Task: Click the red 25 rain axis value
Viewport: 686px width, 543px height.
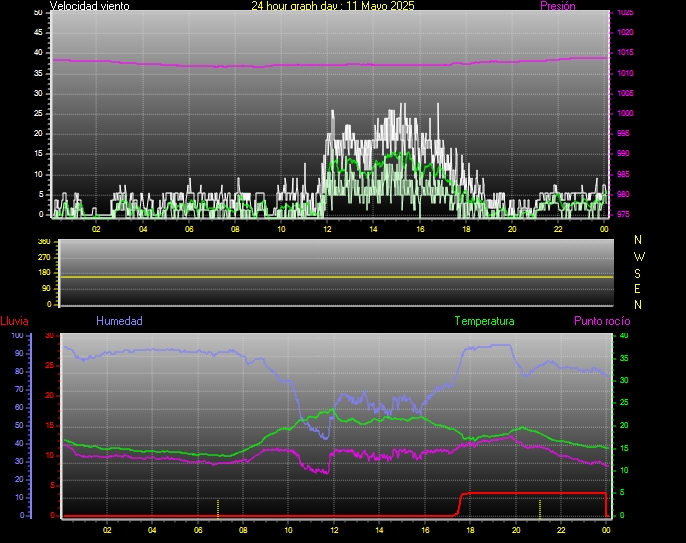Action: [x=49, y=365]
